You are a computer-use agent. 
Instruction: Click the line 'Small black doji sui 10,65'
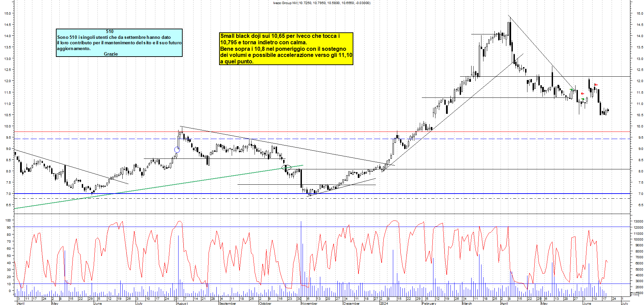click(x=280, y=36)
